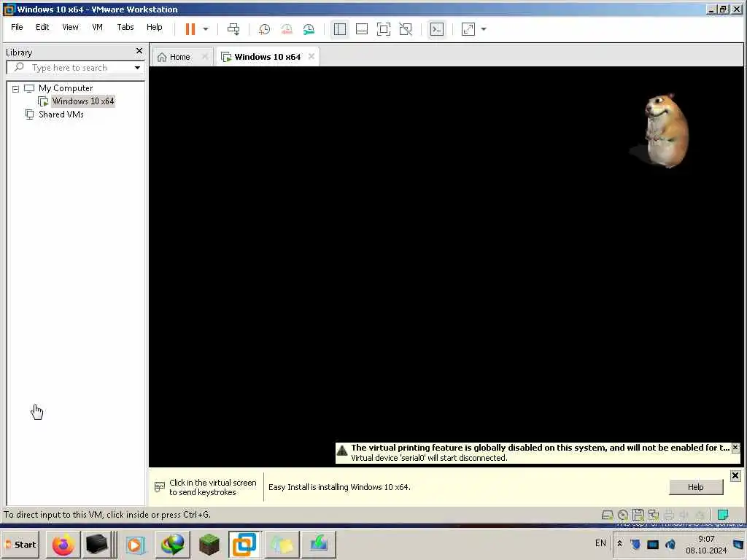Screen dimensions: 747x560
Task: Collapse the My Computer tree node
Action: 16,88
